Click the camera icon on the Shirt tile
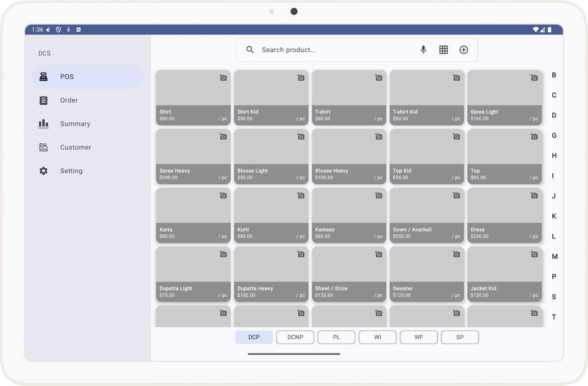Screen dimensions: 588x386 coord(223,78)
